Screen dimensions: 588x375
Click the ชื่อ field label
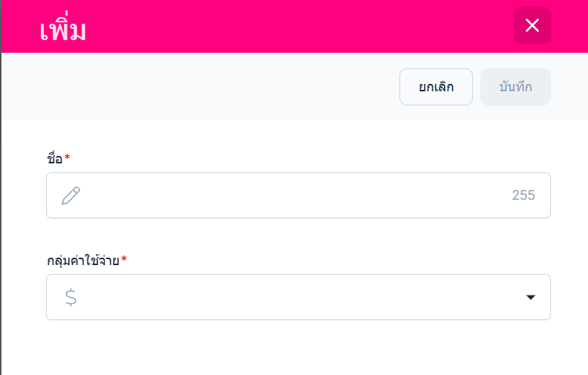(54, 157)
